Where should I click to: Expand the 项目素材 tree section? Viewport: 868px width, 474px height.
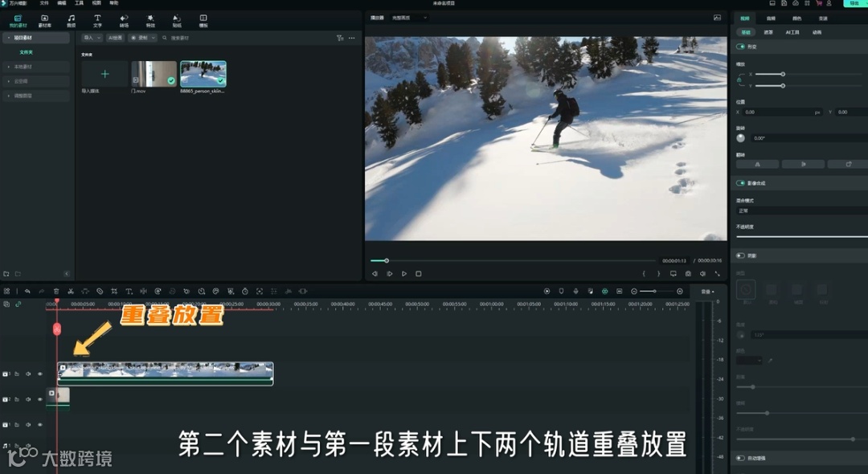(x=9, y=38)
